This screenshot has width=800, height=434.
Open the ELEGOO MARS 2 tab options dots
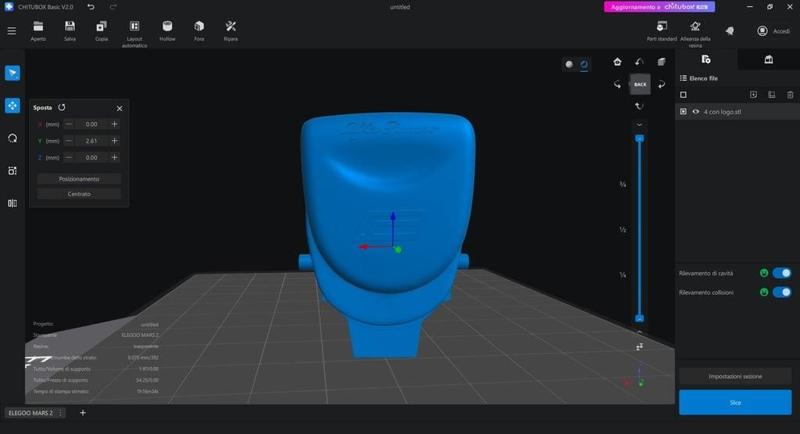(61, 413)
